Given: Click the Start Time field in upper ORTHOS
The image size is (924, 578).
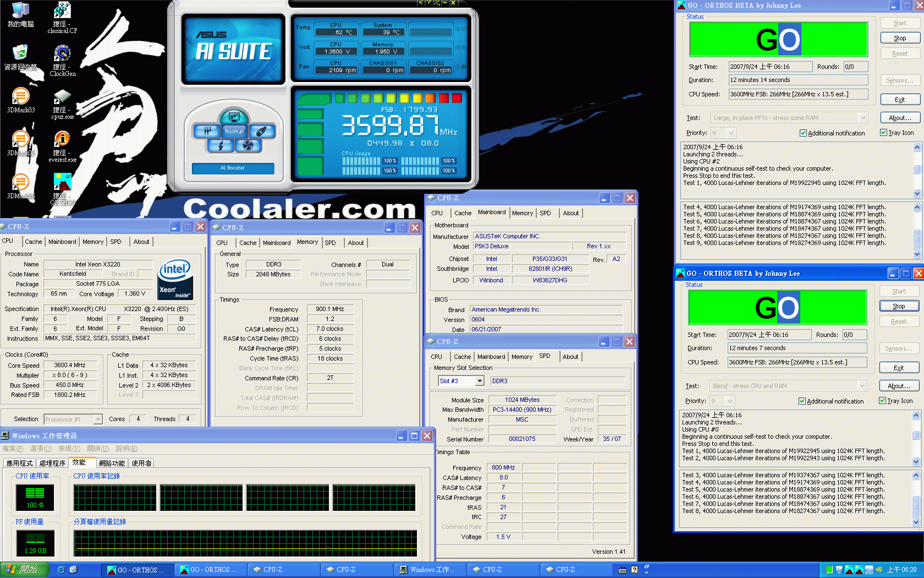Looking at the screenshot, I should coord(771,67).
